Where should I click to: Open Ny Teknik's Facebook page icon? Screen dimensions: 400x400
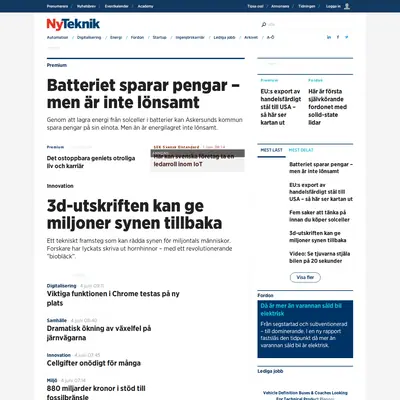point(338,37)
